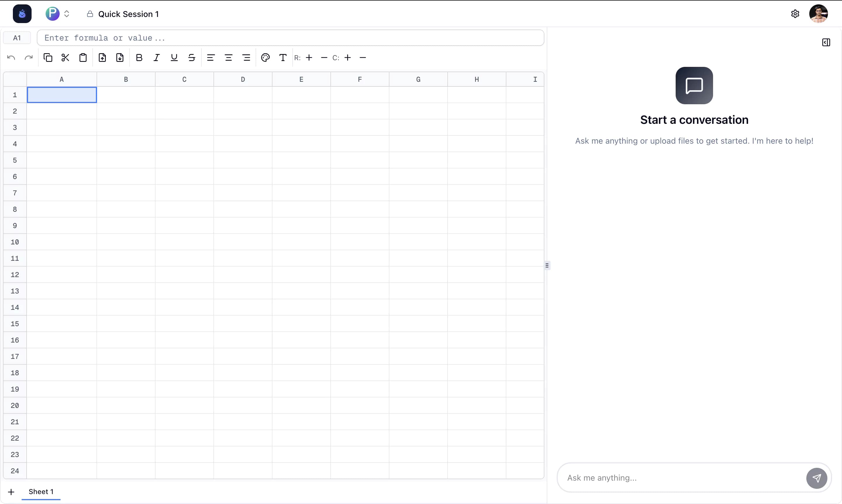Click the paste clipboard icon
Image resolution: width=842 pixels, height=504 pixels.
[x=83, y=58]
